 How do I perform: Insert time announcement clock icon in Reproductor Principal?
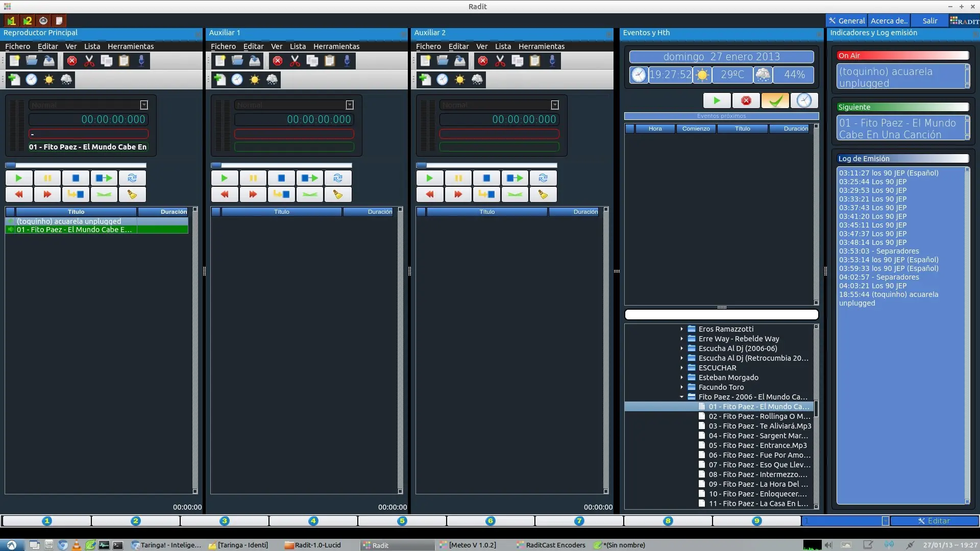pyautogui.click(x=32, y=79)
